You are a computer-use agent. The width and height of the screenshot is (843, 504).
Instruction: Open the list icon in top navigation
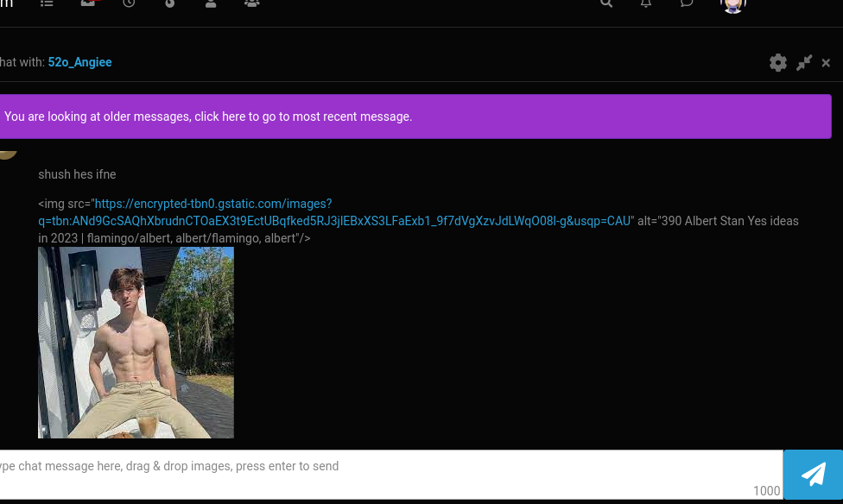pyautogui.click(x=47, y=3)
